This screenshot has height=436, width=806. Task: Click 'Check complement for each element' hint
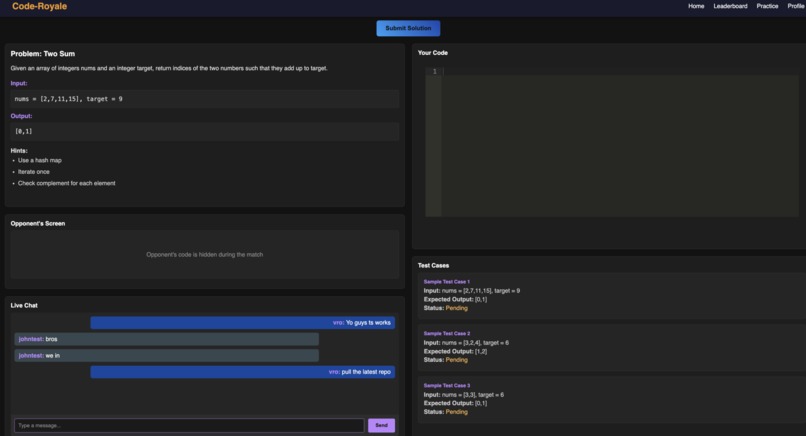(x=67, y=183)
